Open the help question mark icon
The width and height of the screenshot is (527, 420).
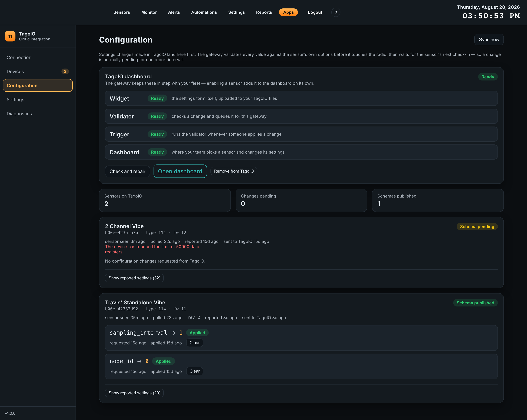click(336, 12)
